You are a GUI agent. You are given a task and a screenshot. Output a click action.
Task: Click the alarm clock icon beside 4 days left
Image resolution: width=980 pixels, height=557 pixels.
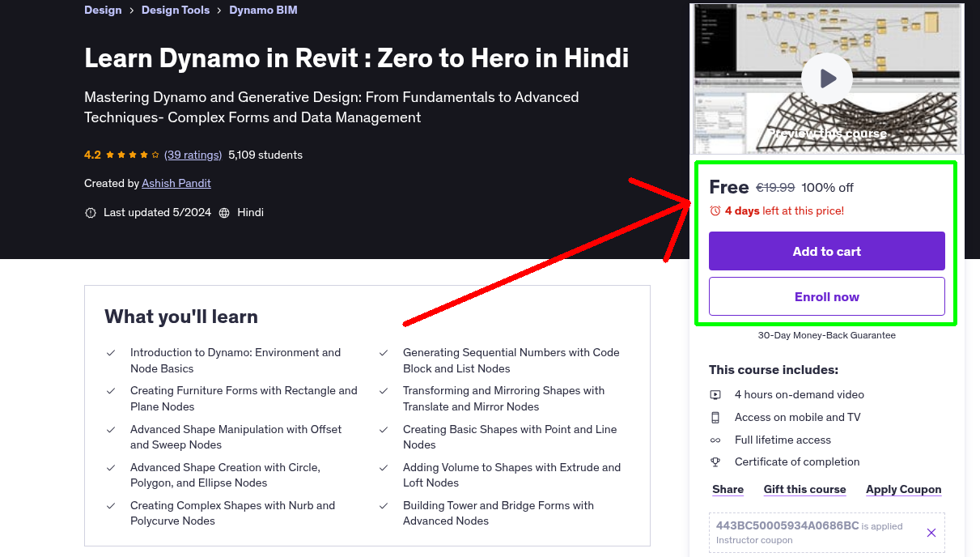(715, 210)
